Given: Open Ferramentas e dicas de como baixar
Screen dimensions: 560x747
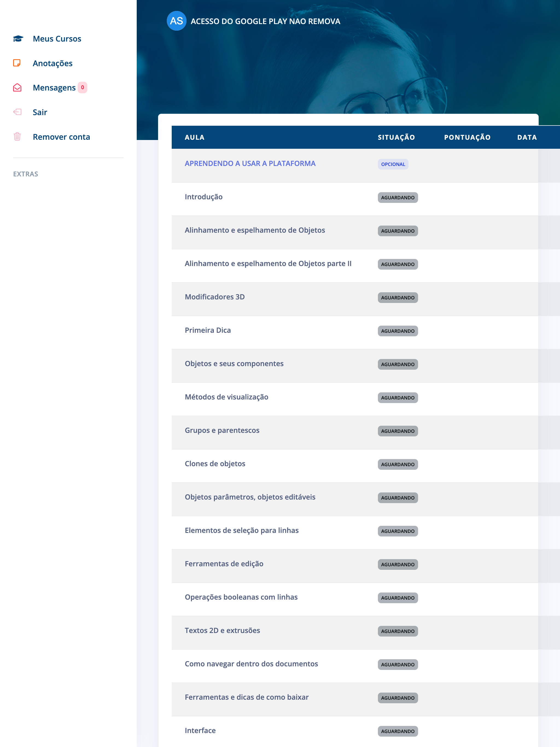Looking at the screenshot, I should (247, 697).
